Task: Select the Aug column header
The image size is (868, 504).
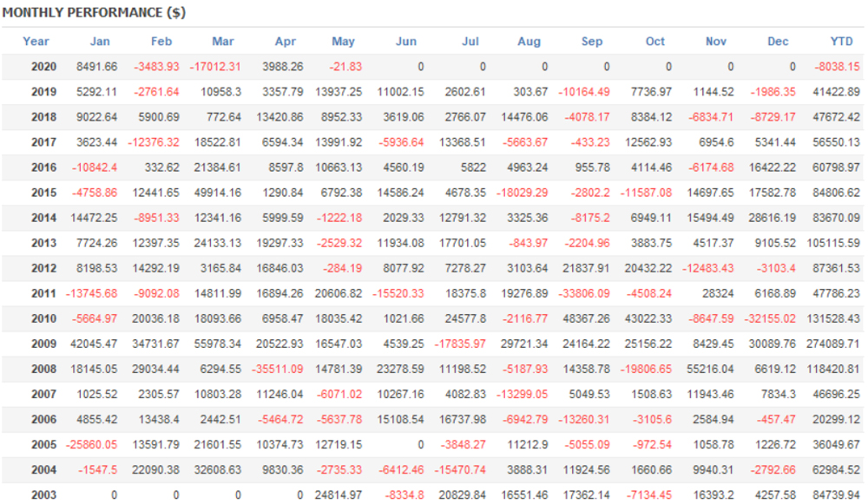Action: coord(529,41)
